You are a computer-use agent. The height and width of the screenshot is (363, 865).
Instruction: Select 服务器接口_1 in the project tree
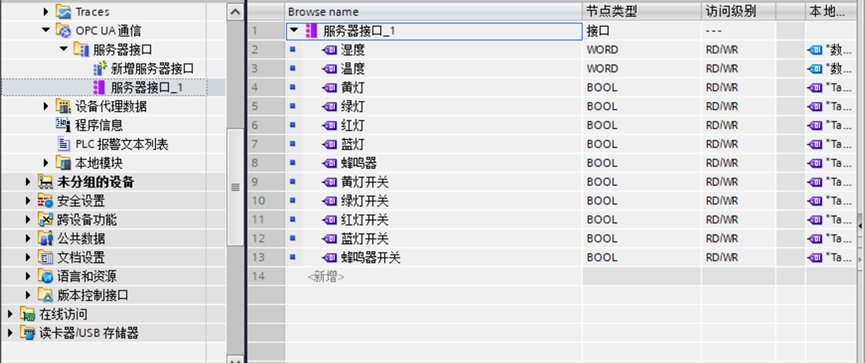coord(147,88)
